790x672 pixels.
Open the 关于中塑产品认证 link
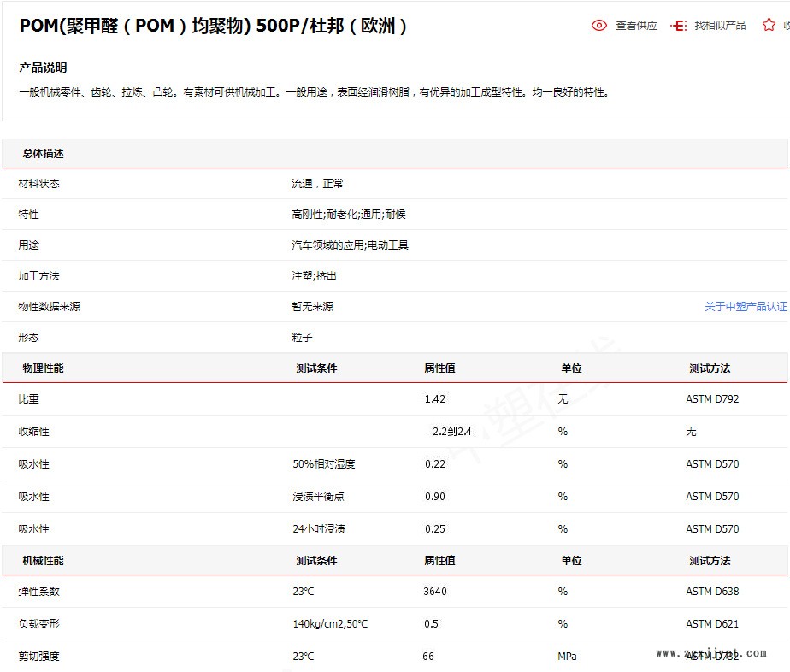coord(746,306)
